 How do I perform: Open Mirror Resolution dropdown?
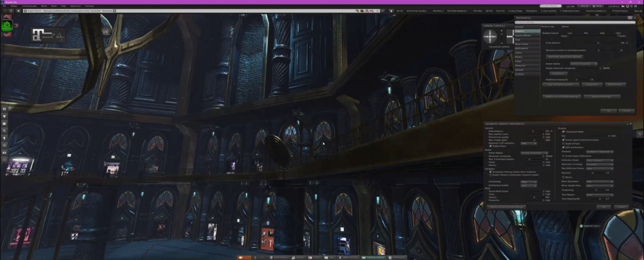[600, 181]
